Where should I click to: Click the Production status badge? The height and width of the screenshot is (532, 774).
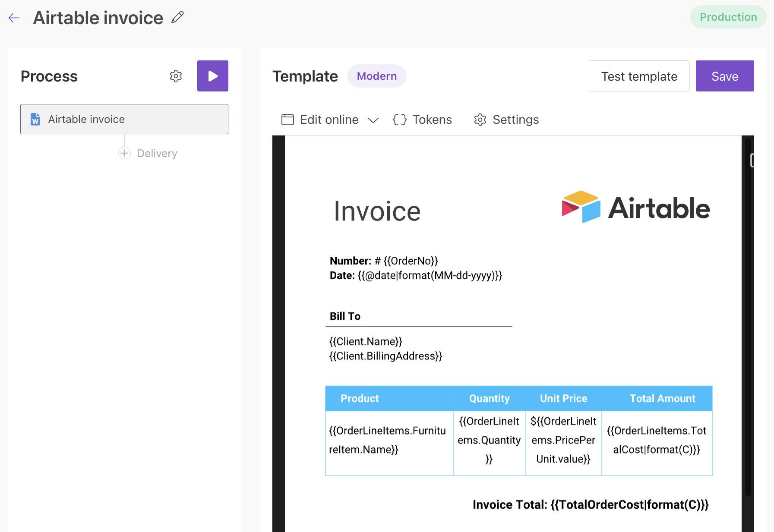tap(728, 17)
